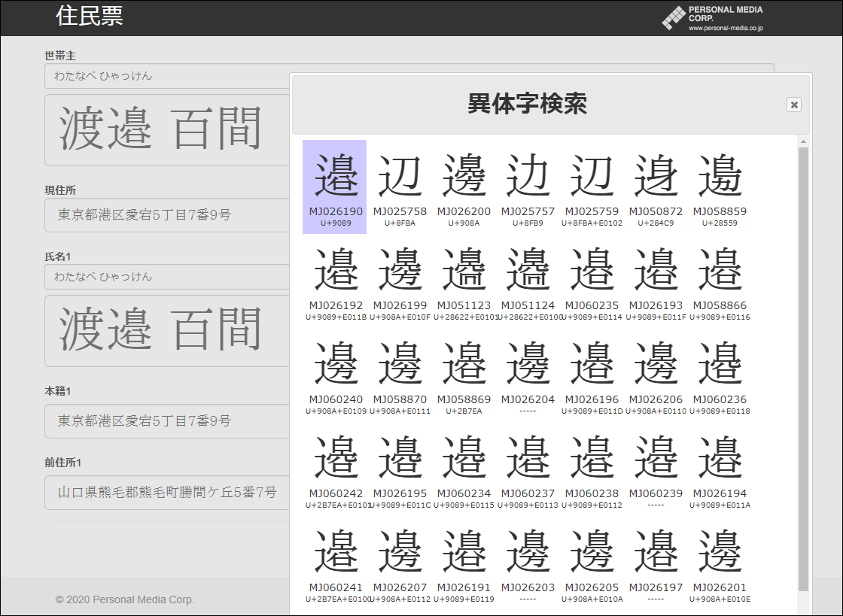Viewport: 843px width, 616px height.
Task: Select variant glyph MJ050872 (U+284C9)
Action: [x=656, y=177]
